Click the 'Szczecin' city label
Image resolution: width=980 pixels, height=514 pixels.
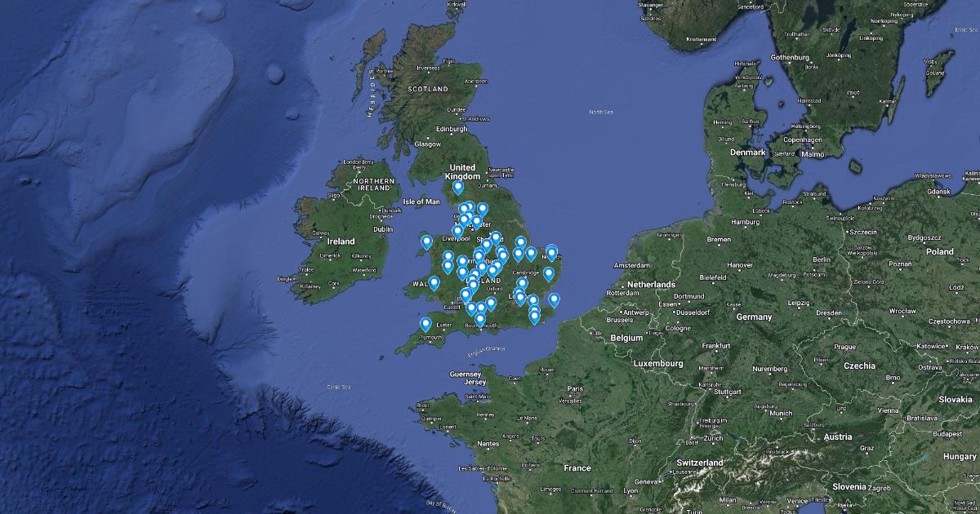(862, 232)
